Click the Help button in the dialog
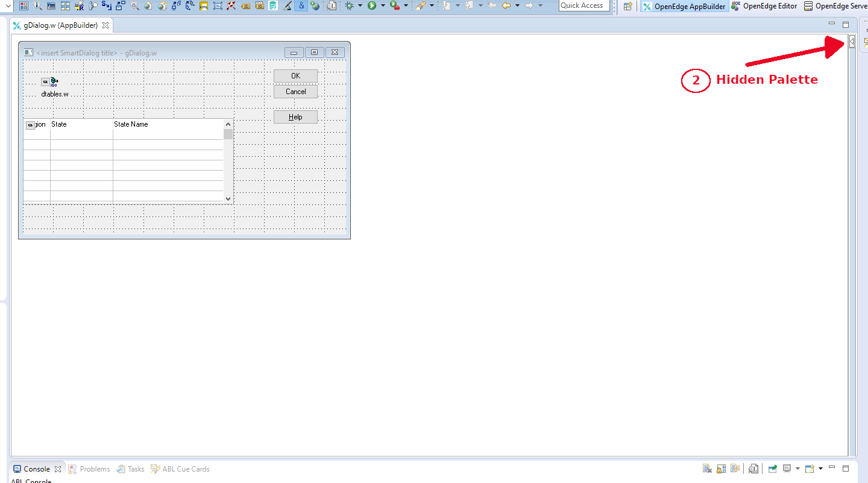 point(295,117)
